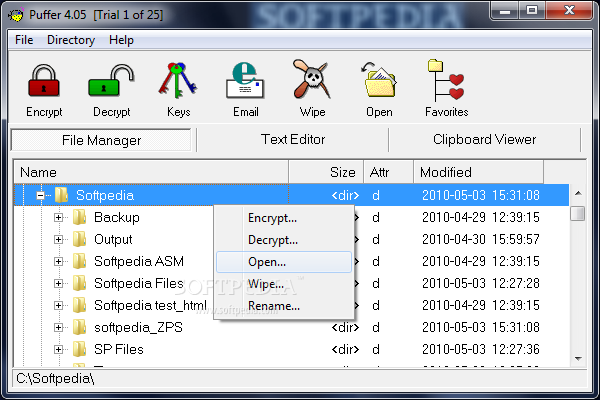
Task: Expand the softpedia_ZPS folder node
Action: pos(58,328)
